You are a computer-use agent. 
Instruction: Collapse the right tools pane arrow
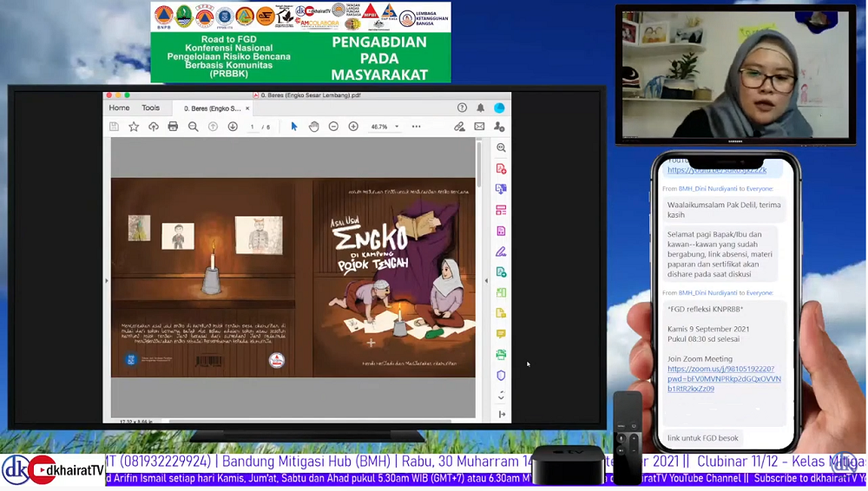click(502, 414)
